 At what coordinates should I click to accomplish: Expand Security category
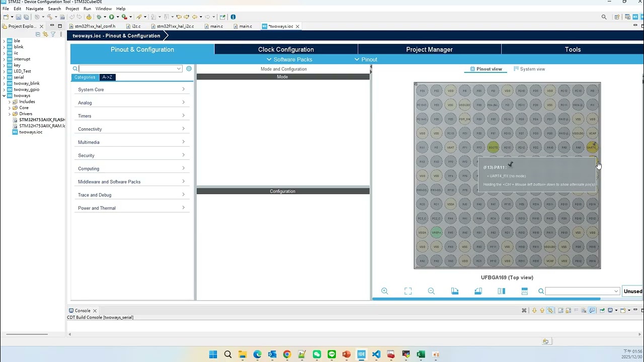pyautogui.click(x=132, y=155)
